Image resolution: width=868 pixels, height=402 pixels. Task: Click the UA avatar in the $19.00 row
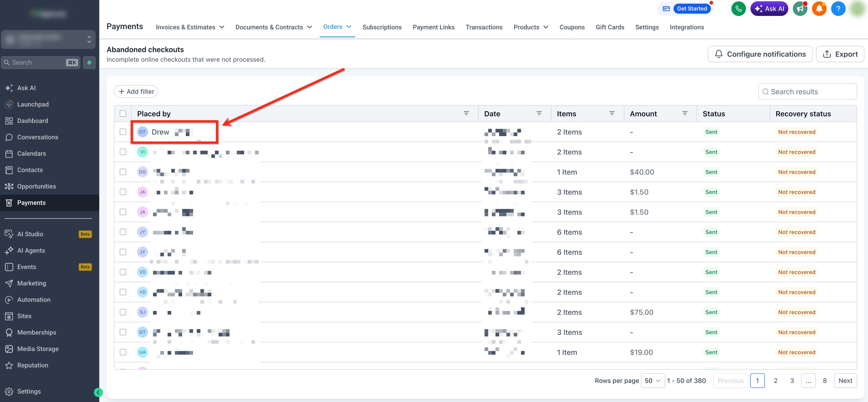pos(143,352)
